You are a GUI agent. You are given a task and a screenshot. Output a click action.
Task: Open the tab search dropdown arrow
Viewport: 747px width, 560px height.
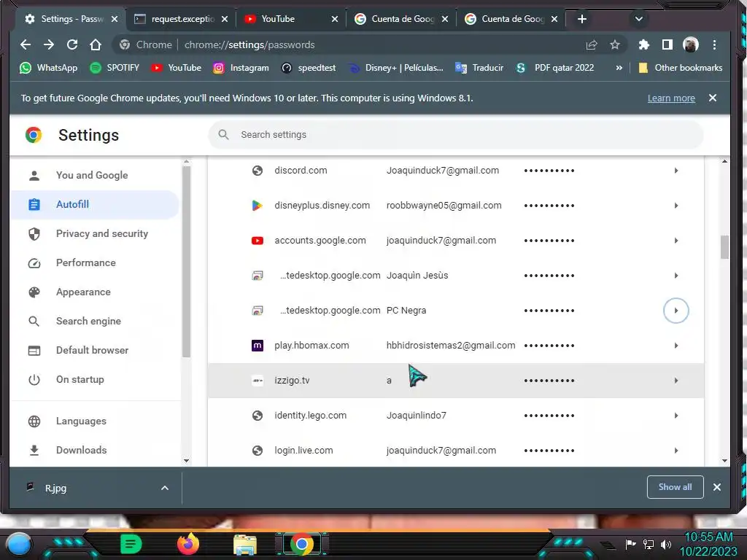(639, 19)
